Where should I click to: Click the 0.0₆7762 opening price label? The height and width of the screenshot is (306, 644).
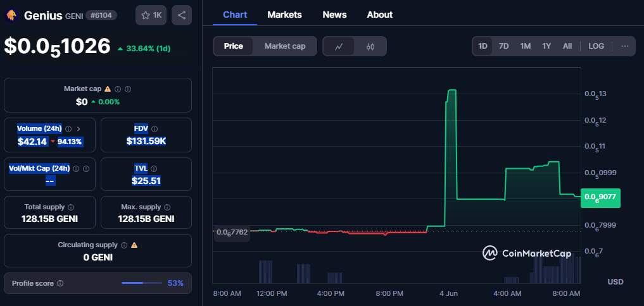pyautogui.click(x=232, y=232)
